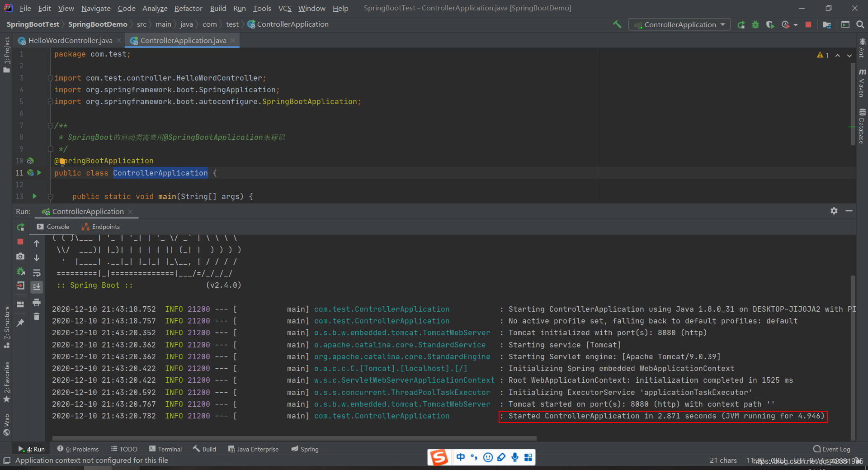
Task: Open Project Structure dialog icon
Action: click(x=827, y=24)
